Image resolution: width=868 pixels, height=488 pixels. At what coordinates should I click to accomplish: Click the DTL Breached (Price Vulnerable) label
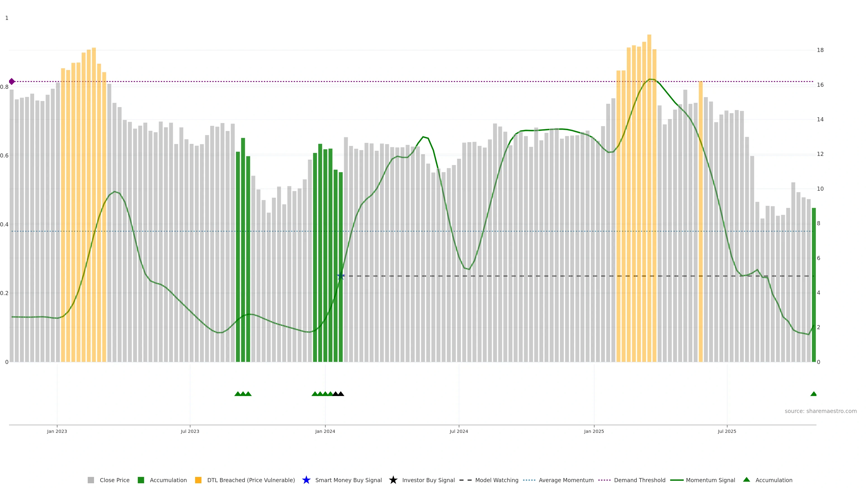[x=251, y=480]
